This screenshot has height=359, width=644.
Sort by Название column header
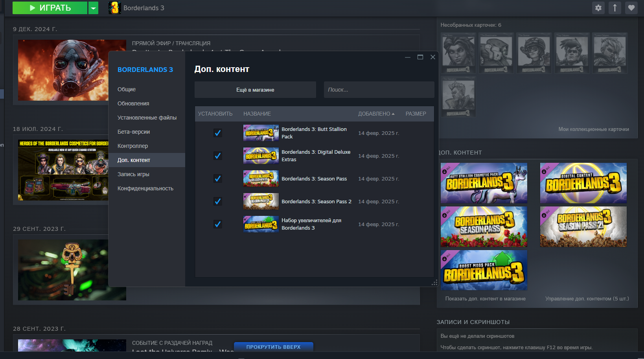point(257,114)
